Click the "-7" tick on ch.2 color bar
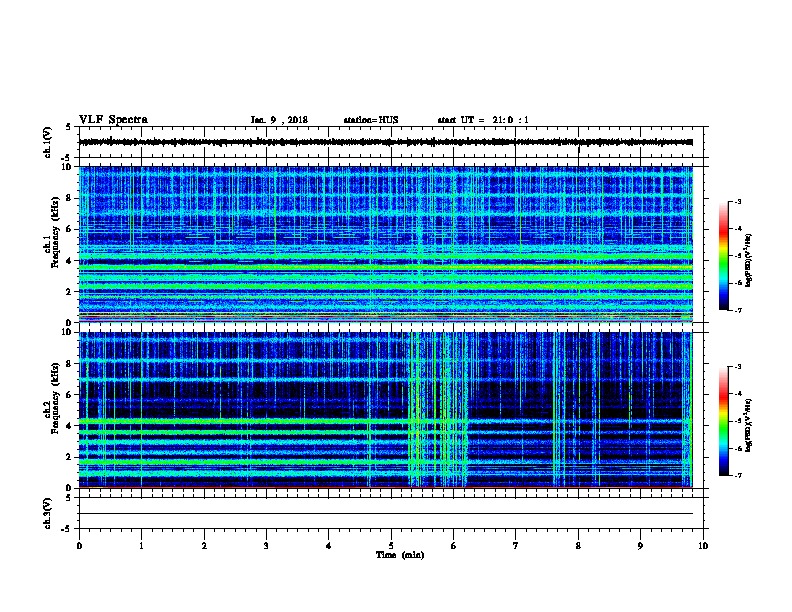 point(737,475)
